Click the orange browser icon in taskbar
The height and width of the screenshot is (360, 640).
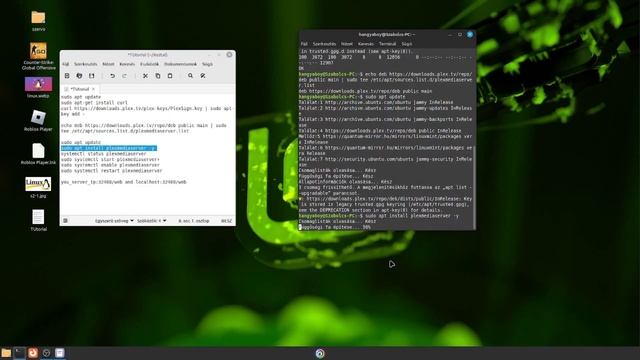point(33,353)
